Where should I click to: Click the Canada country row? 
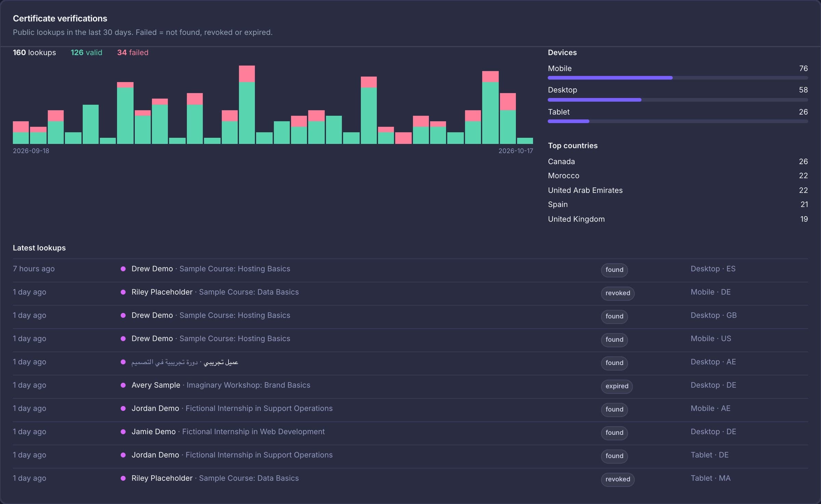click(x=678, y=161)
